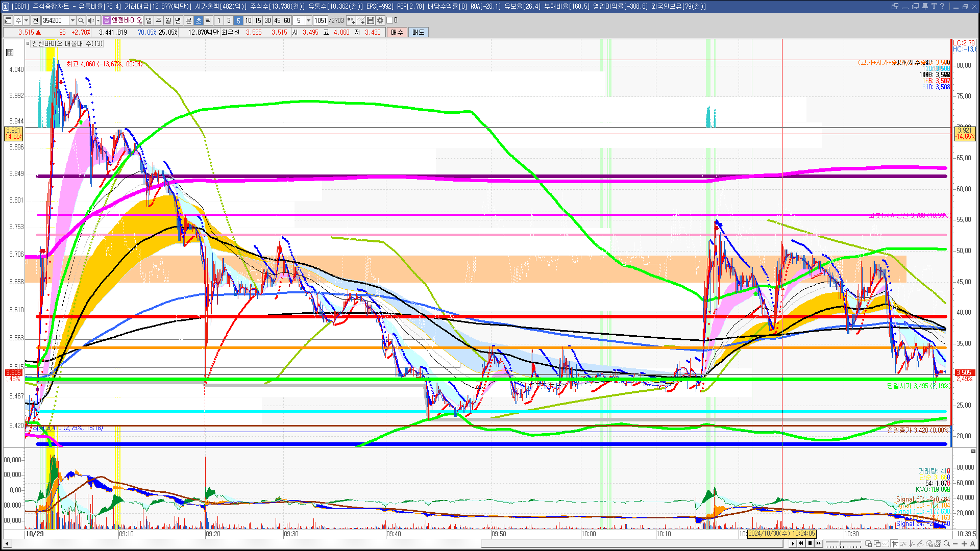
Task: Open the stock code dropdown arrow
Action: 72,20
